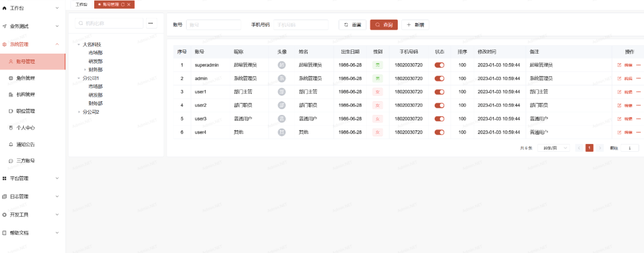Screen dimensions: 644x253
Task: Go to the previous page with the left arrow
Action: point(578,148)
